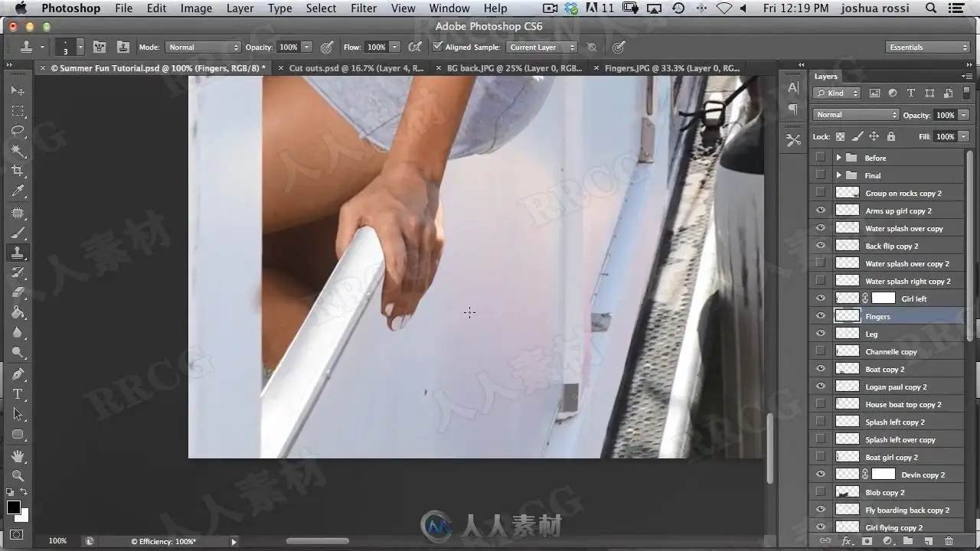Open the Select menu
Screen dimensions: 980x551
click(321, 8)
